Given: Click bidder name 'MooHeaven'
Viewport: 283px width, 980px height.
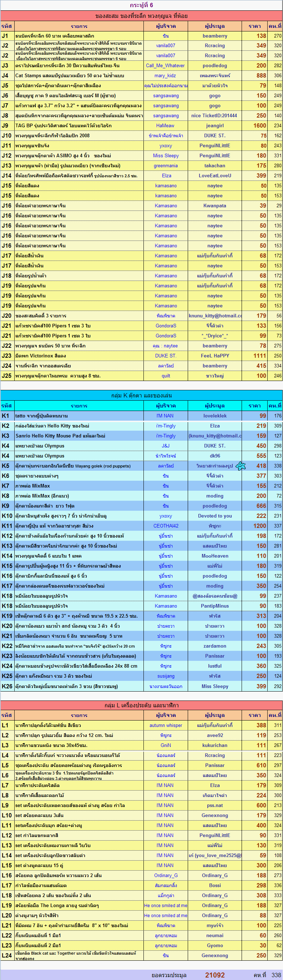Looking at the screenshot, I should point(214,556).
